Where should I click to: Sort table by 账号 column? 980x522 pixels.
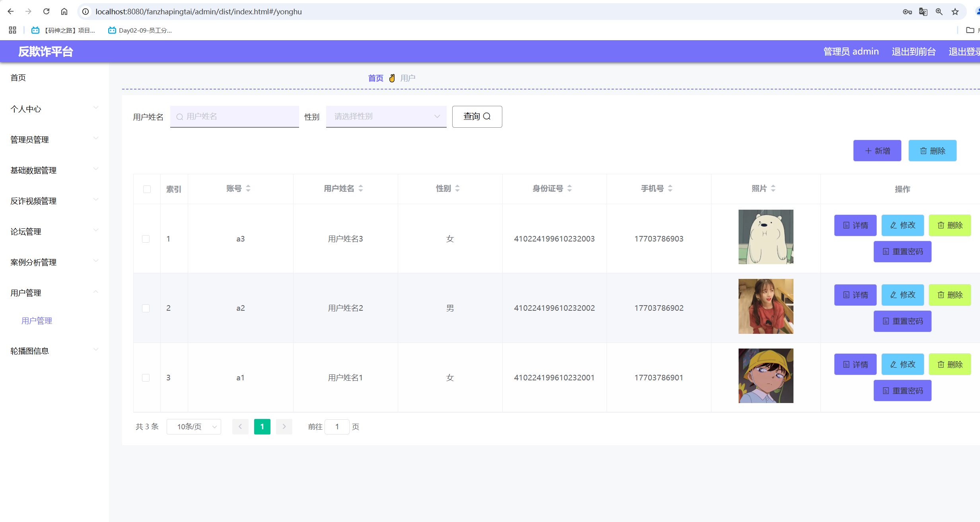(248, 189)
